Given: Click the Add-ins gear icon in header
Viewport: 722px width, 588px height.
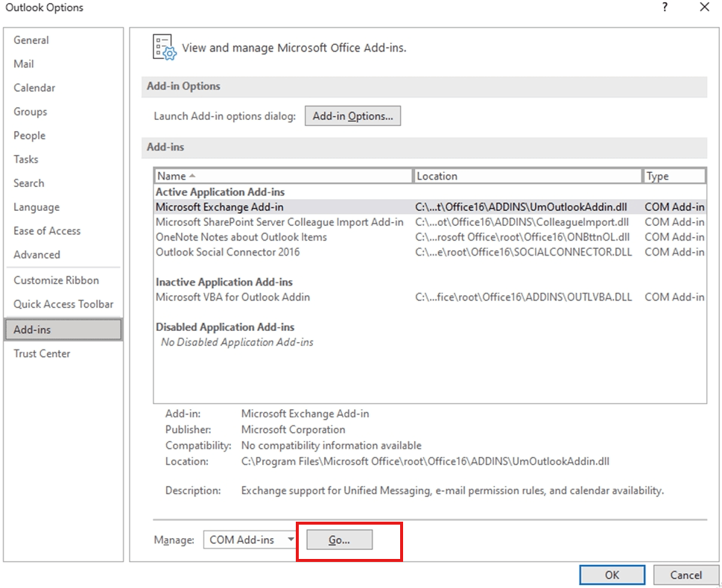Looking at the screenshot, I should click(165, 47).
